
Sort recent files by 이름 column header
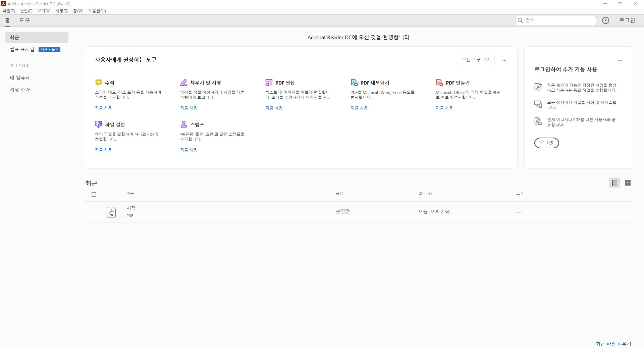[x=130, y=194]
